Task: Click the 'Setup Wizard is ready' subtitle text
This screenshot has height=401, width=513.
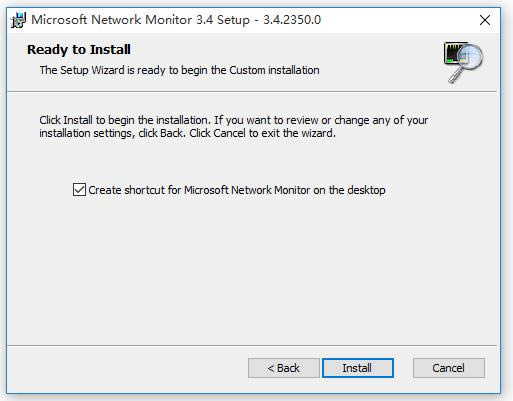Action: (x=180, y=70)
